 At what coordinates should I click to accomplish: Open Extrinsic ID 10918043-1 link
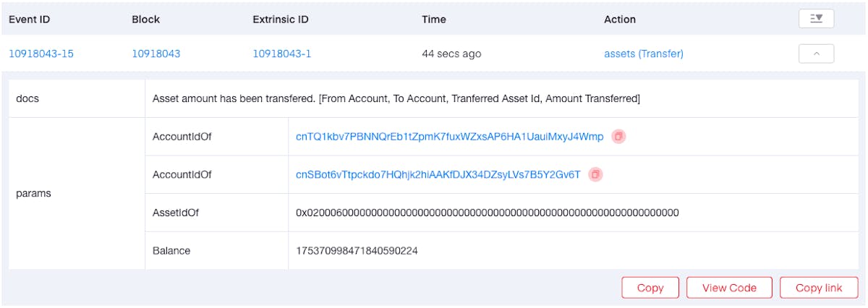[282, 54]
